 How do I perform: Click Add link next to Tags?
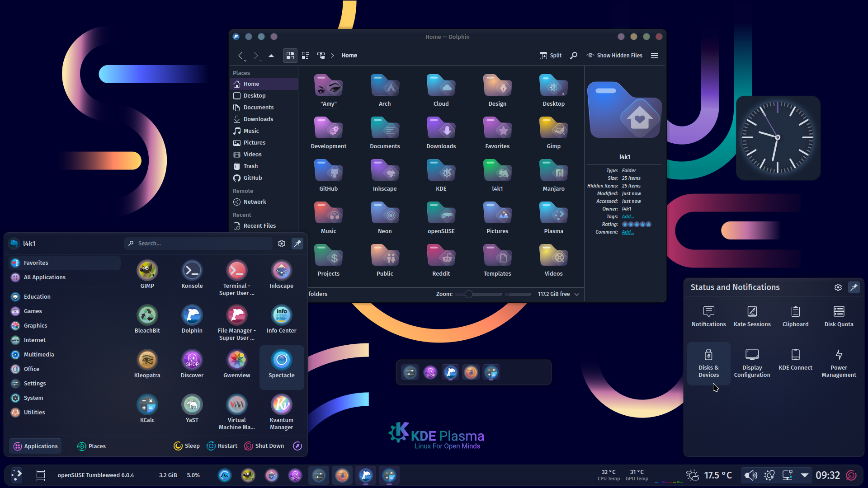(627, 216)
